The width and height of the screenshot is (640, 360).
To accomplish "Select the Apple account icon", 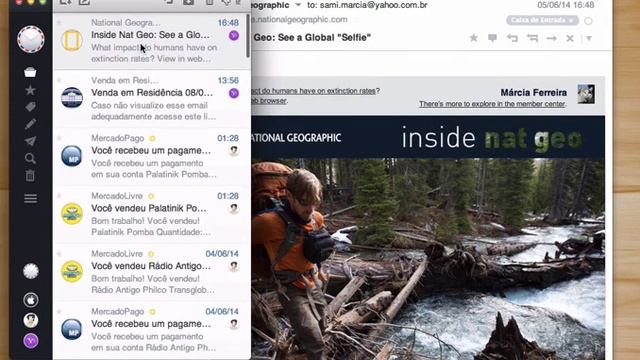I will [x=31, y=300].
